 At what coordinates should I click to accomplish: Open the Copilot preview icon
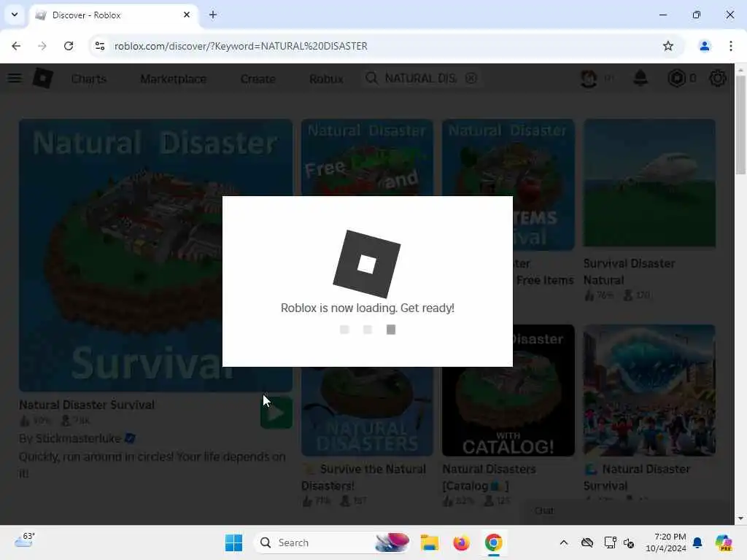point(724,542)
